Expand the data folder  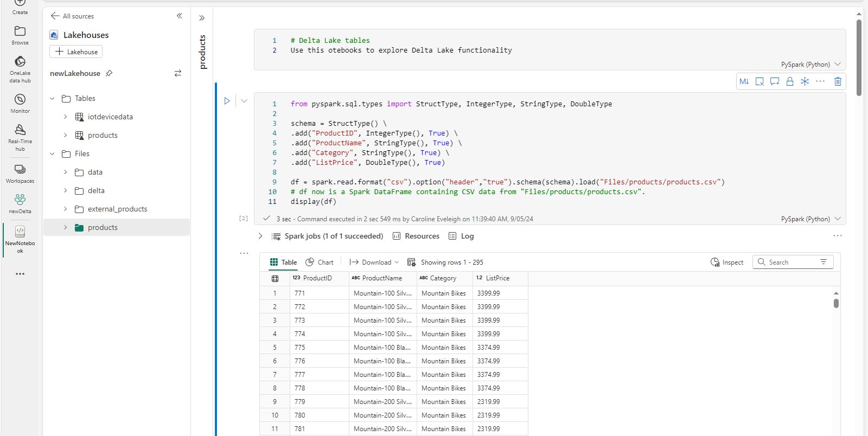click(x=65, y=172)
